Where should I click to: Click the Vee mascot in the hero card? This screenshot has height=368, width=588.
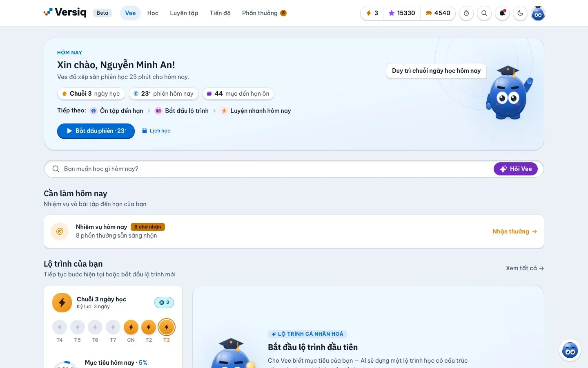click(508, 93)
